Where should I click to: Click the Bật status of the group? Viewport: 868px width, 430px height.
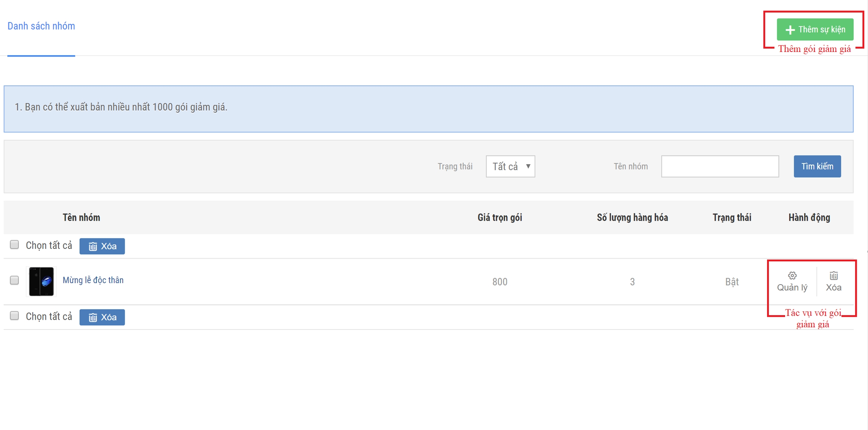pyautogui.click(x=732, y=282)
